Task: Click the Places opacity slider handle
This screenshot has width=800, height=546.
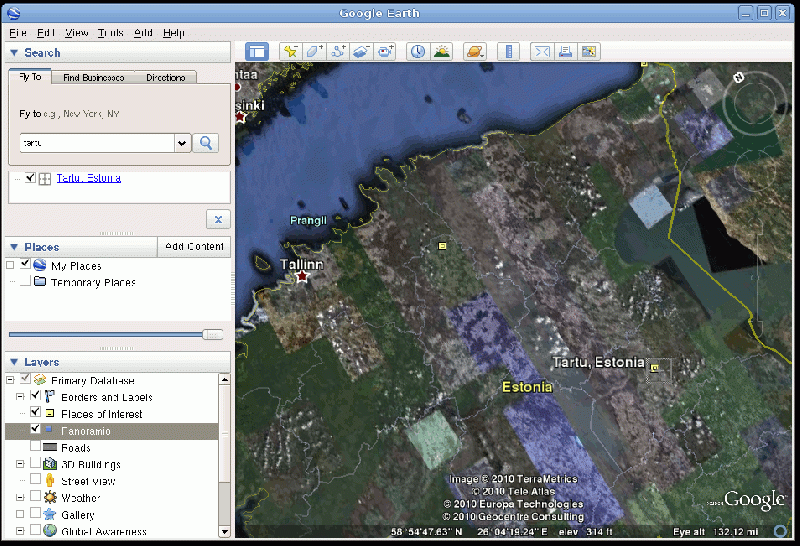Action: point(213,335)
